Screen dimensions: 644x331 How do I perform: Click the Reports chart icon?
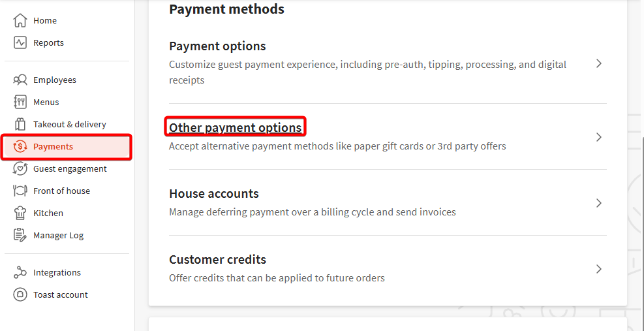[x=20, y=42]
